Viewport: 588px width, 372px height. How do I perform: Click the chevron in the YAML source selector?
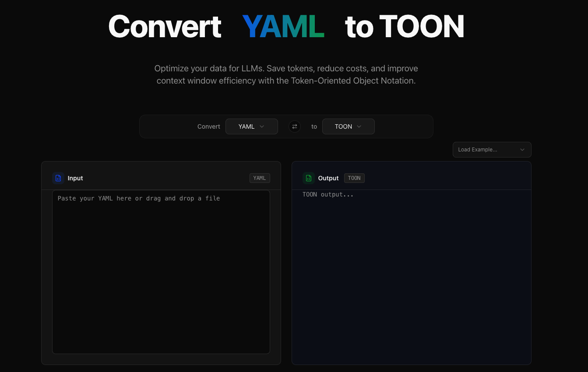tap(262, 126)
